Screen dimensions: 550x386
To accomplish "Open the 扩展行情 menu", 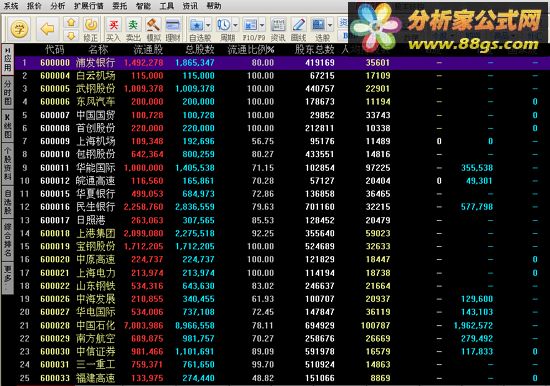I will coord(89,6).
